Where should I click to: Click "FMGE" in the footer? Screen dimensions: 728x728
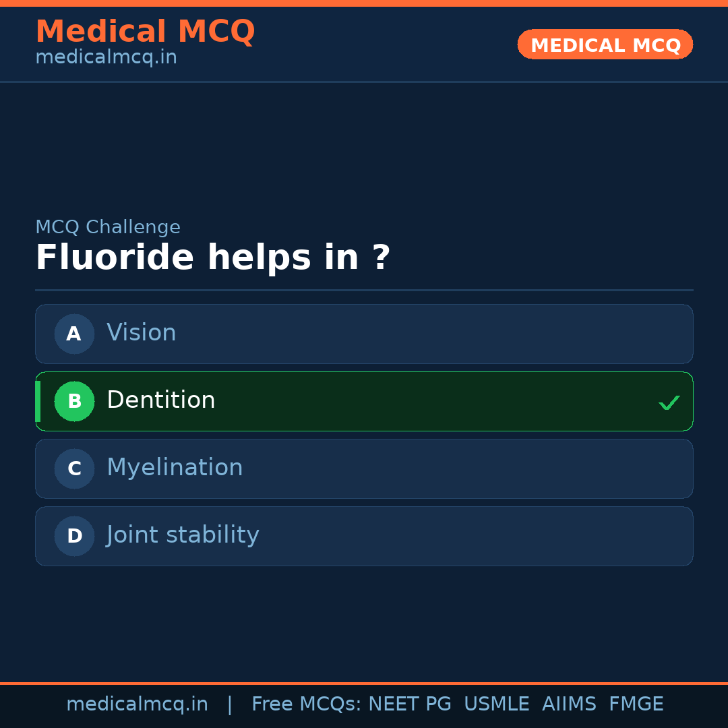click(636, 704)
